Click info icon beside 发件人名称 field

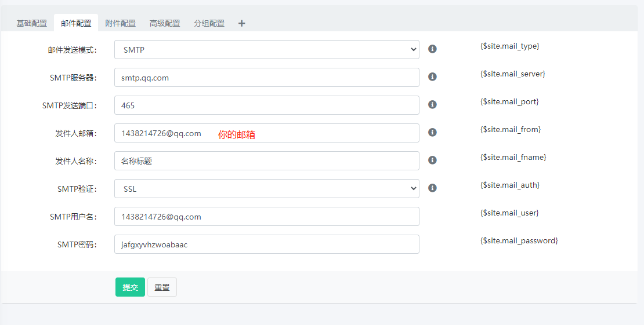pyautogui.click(x=432, y=160)
